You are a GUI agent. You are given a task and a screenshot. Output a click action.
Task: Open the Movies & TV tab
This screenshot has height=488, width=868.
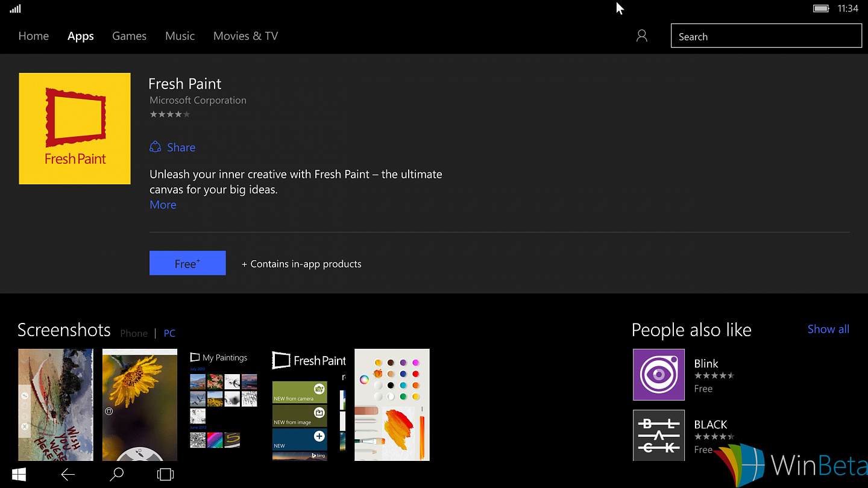pyautogui.click(x=245, y=36)
